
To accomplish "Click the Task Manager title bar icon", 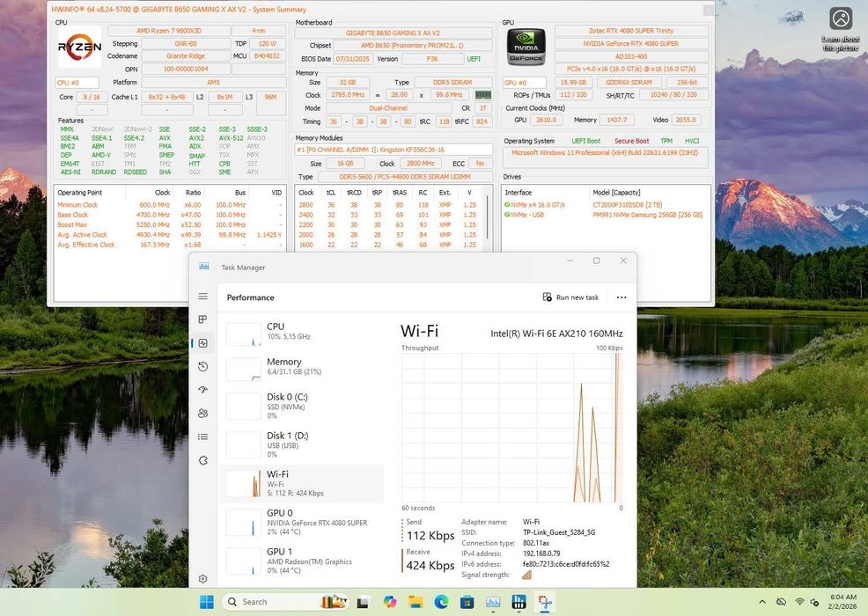I will click(203, 267).
